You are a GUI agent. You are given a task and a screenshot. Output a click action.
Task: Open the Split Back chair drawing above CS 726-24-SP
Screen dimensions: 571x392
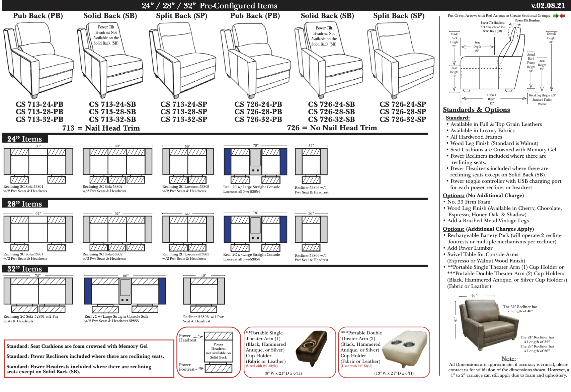click(400, 60)
